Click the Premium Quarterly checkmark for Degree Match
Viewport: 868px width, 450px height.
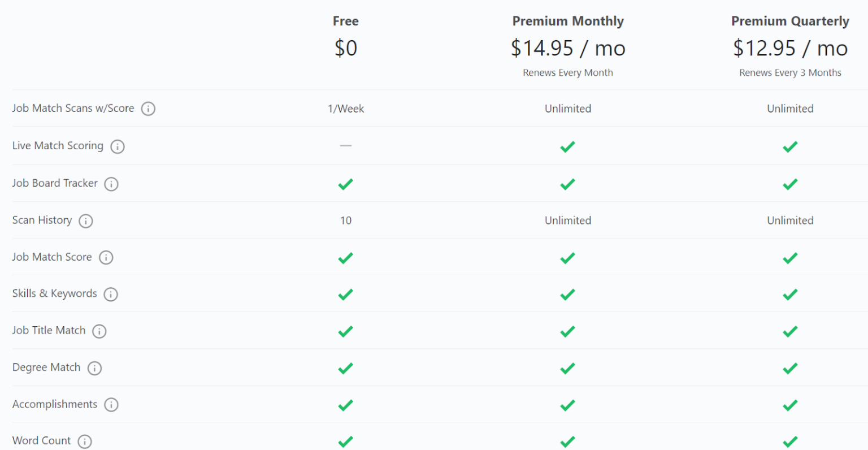790,368
